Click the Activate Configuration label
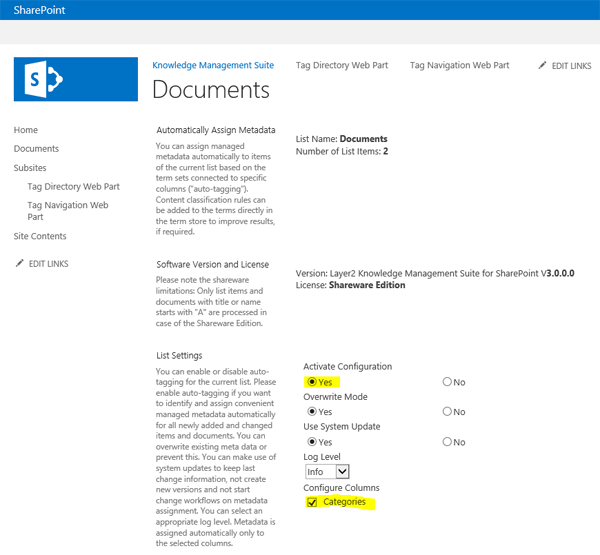The height and width of the screenshot is (555, 600). [347, 367]
